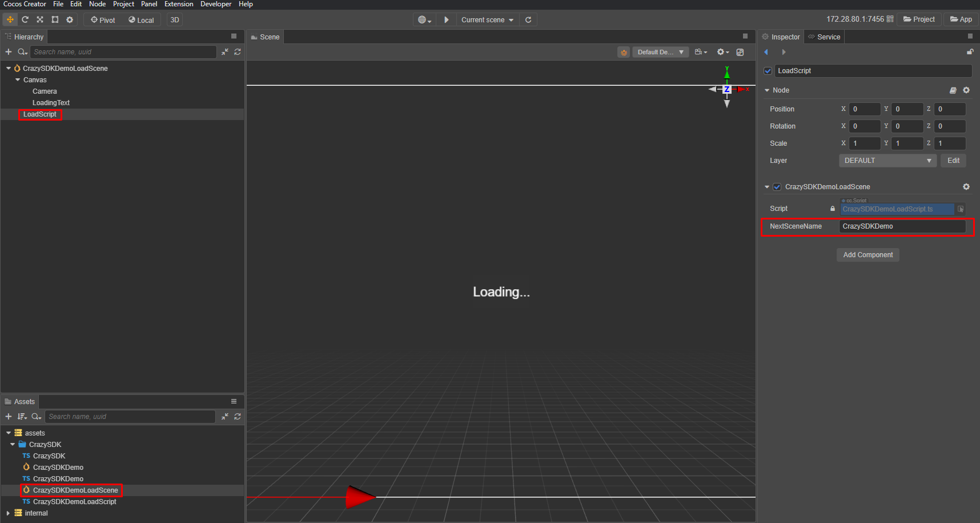The image size is (980, 523).
Task: Focus the Assets search field
Action: 130,417
